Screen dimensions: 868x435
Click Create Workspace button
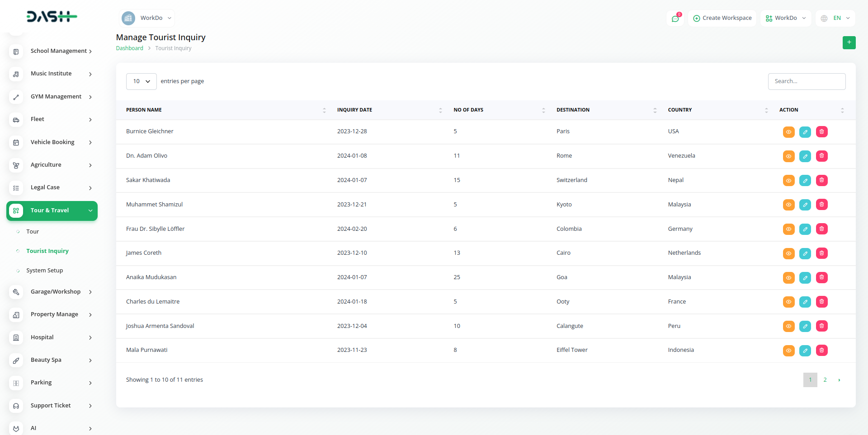coord(722,18)
